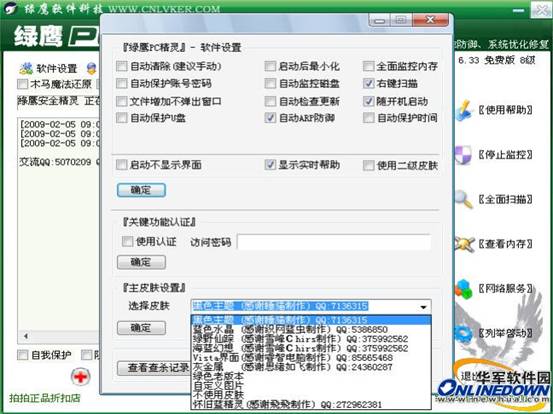Open 查看查杀记录 button

pyautogui.click(x=154, y=368)
